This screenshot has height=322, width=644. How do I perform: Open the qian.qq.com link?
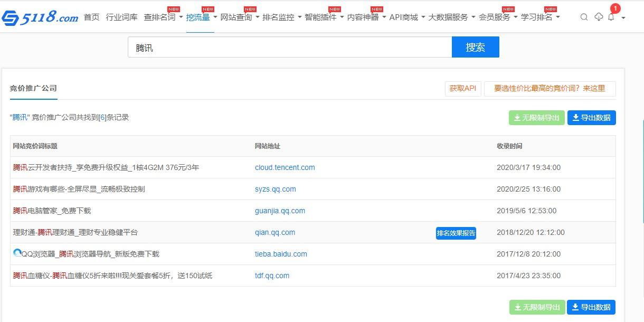(x=275, y=232)
